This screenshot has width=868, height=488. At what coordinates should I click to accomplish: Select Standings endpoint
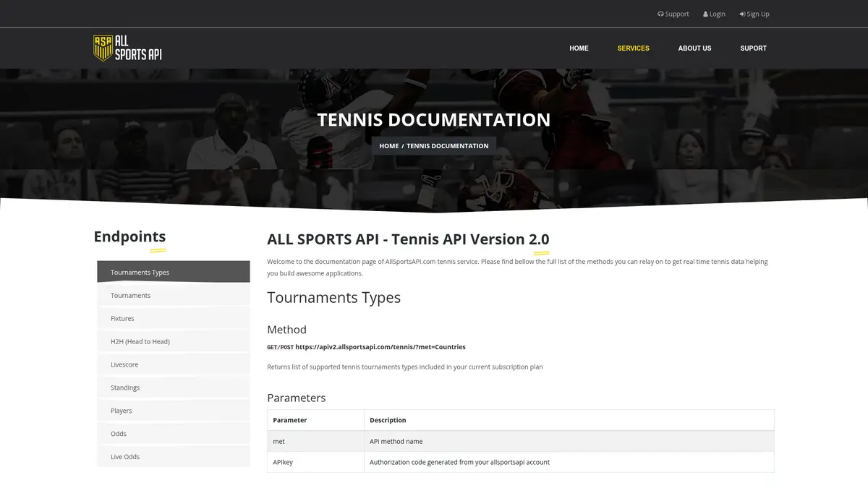[174, 388]
